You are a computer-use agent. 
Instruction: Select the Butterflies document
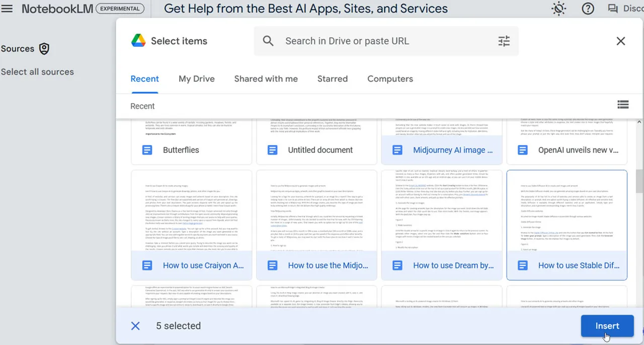click(x=191, y=141)
